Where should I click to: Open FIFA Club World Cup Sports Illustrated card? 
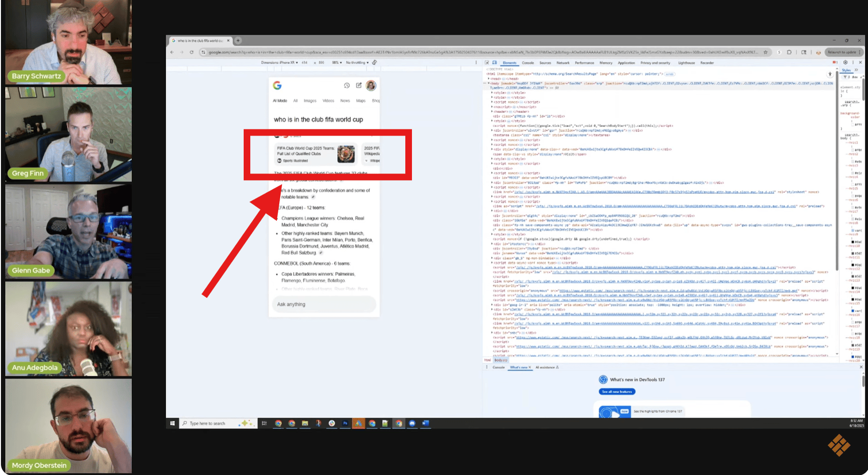click(x=316, y=154)
